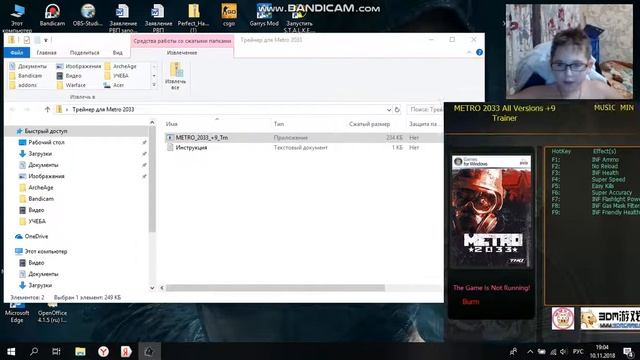Viewport: 640px width, 360px height.
Task: Click the 3DM banner in the trainer
Action: 610,318
